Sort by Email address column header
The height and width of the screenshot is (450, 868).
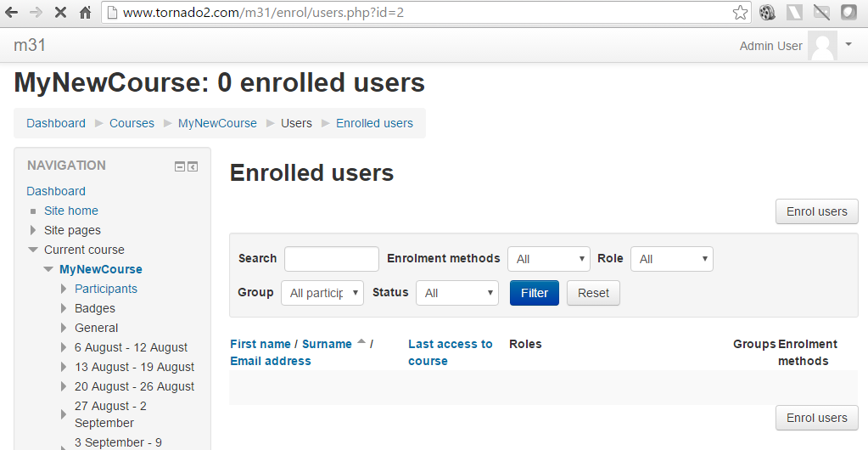[x=270, y=362]
